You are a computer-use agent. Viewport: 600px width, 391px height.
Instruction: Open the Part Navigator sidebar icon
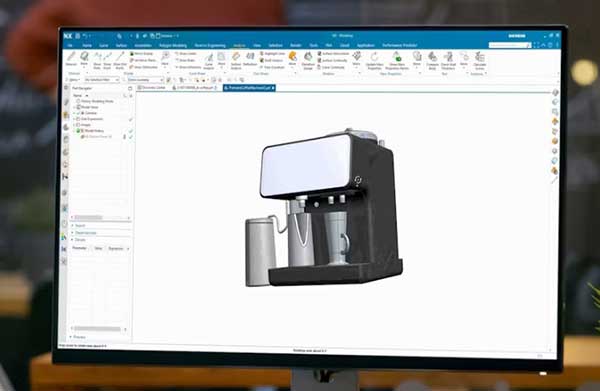(x=66, y=115)
